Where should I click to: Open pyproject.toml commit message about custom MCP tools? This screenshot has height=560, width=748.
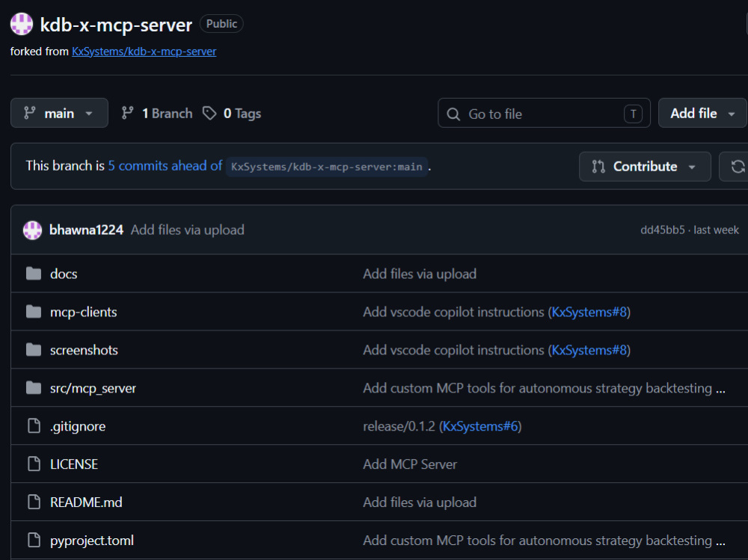click(x=537, y=541)
